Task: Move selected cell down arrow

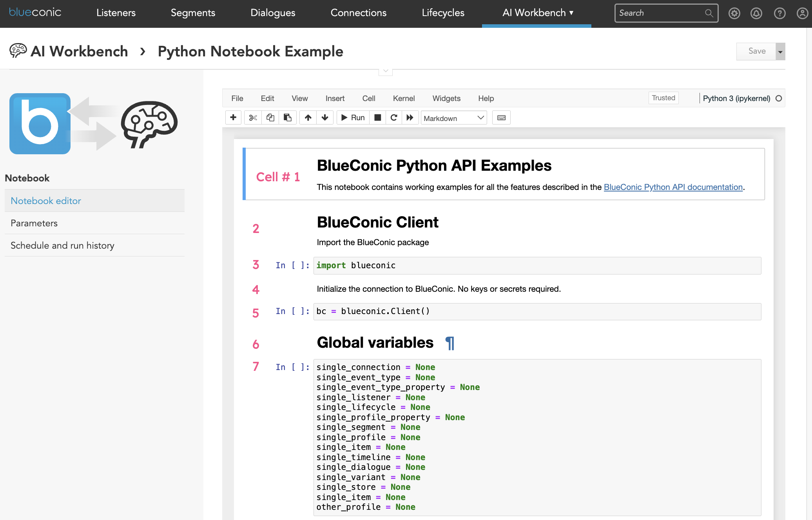Action: coord(325,117)
